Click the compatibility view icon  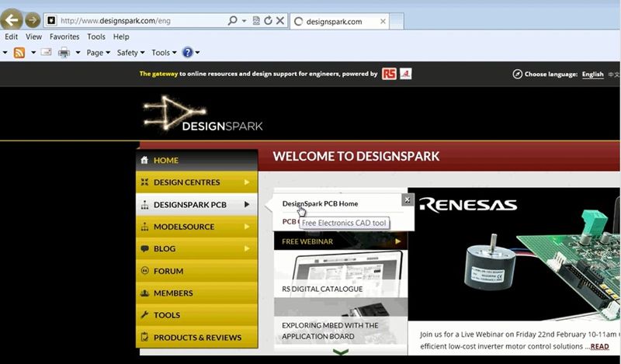pos(256,21)
